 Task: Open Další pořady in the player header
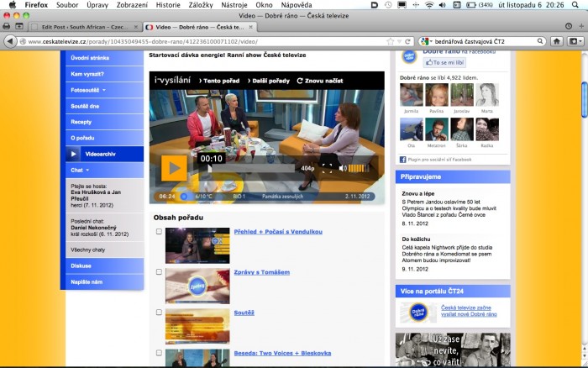tap(269, 81)
